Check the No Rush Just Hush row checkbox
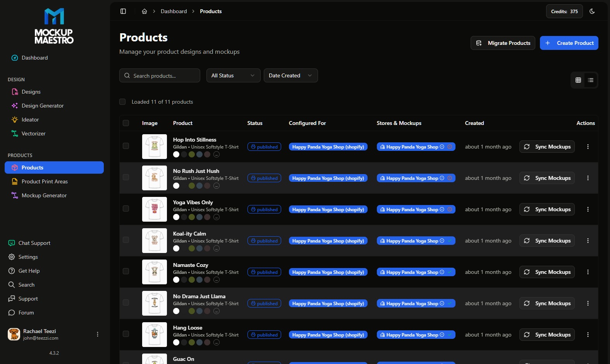This screenshot has width=610, height=364. coord(126,177)
